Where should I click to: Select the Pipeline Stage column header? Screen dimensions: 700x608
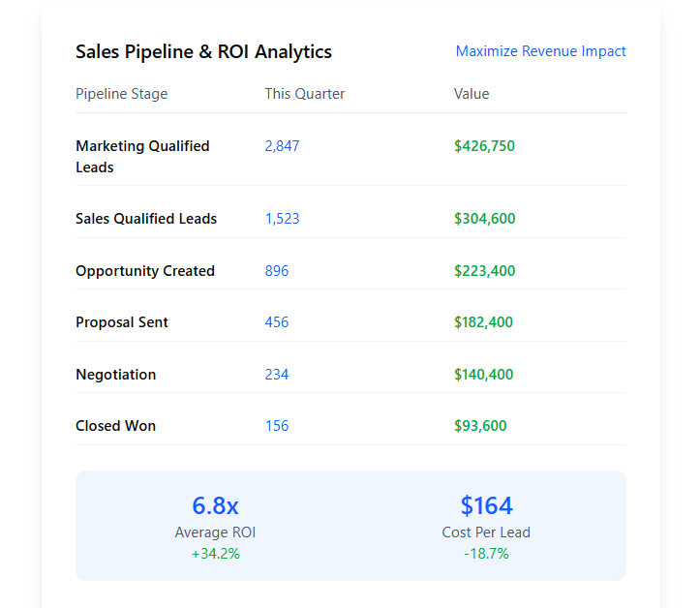[121, 94]
